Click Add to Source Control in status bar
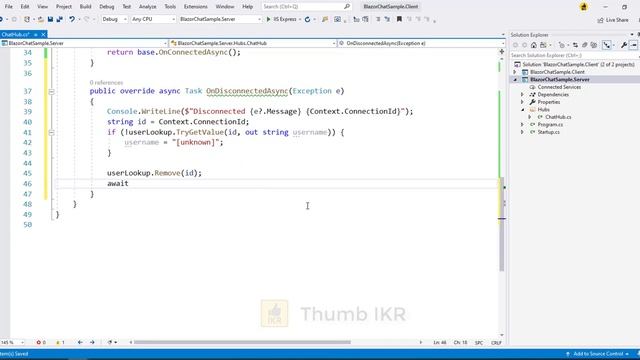The width and height of the screenshot is (640, 360). click(598, 354)
